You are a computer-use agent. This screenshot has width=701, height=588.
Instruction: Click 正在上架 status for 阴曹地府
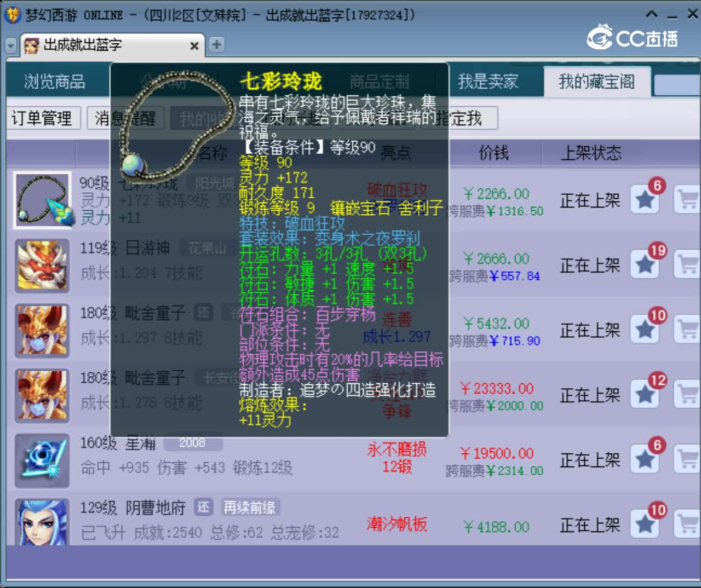pyautogui.click(x=590, y=525)
